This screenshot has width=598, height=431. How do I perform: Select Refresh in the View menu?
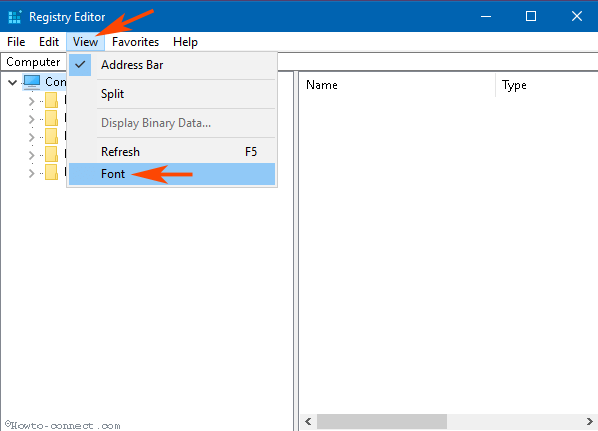[172, 152]
